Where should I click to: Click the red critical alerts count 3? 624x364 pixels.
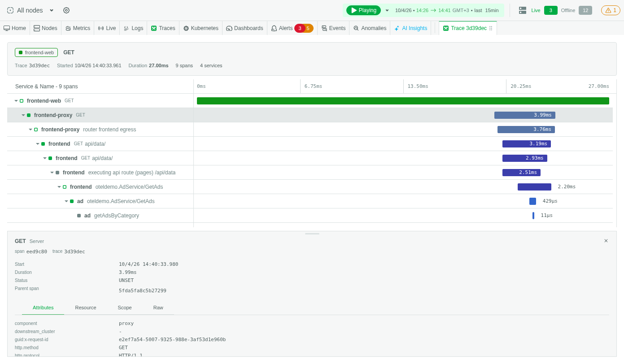[300, 28]
